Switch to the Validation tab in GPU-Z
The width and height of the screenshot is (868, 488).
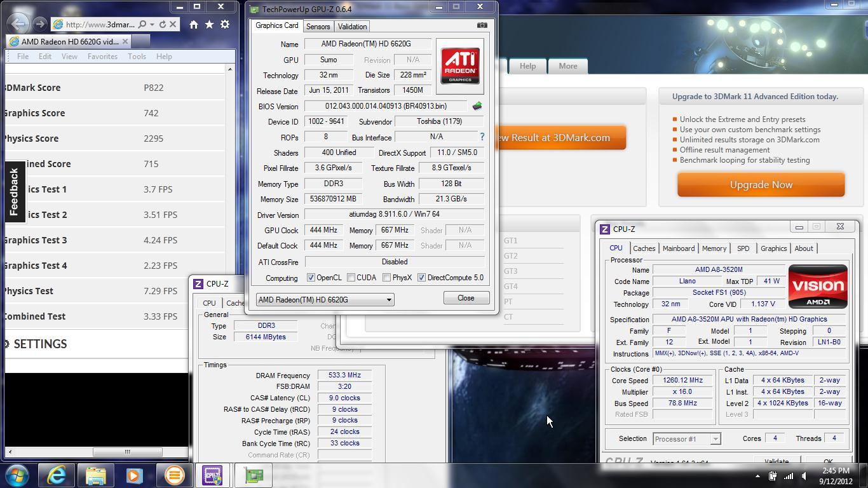[x=352, y=27]
